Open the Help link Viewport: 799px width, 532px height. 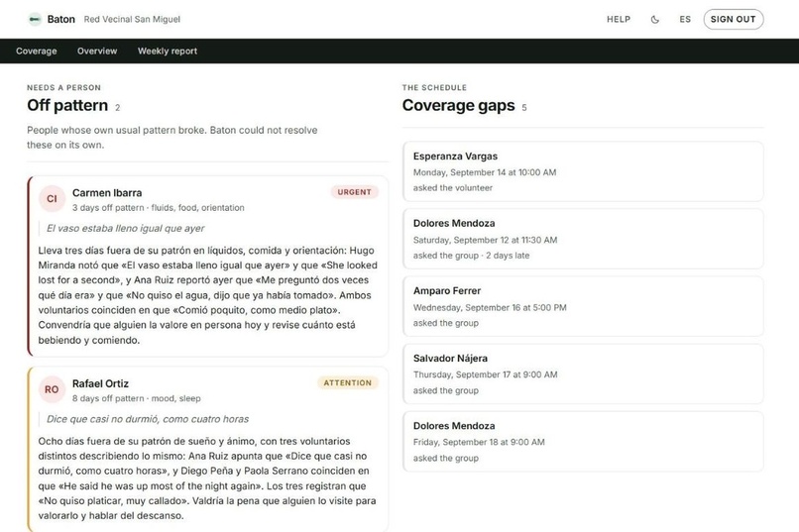pyautogui.click(x=619, y=20)
